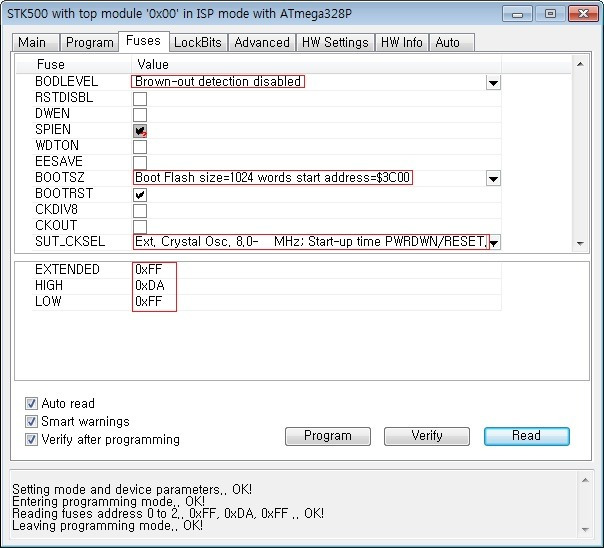Select the Fuses tab
Screen dimensions: 604x548
click(x=144, y=41)
